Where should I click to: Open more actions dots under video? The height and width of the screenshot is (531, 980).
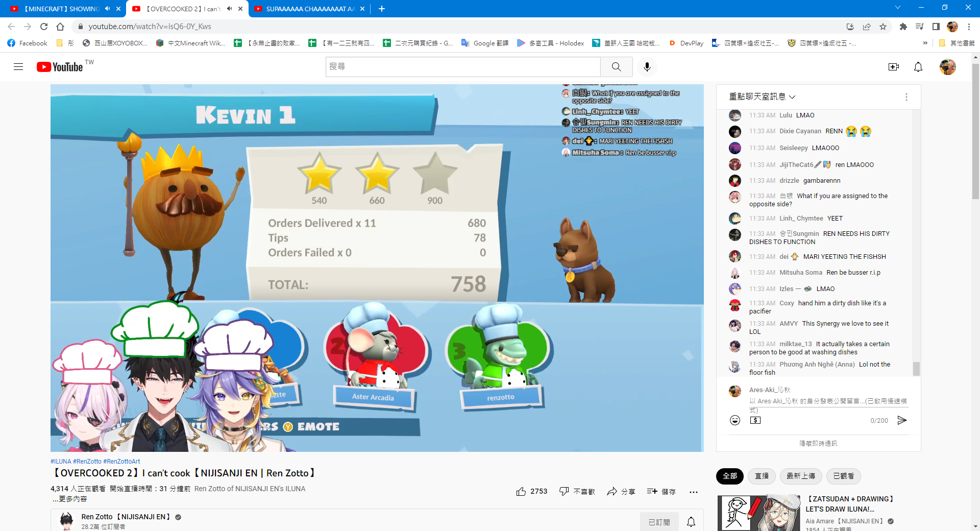click(693, 492)
